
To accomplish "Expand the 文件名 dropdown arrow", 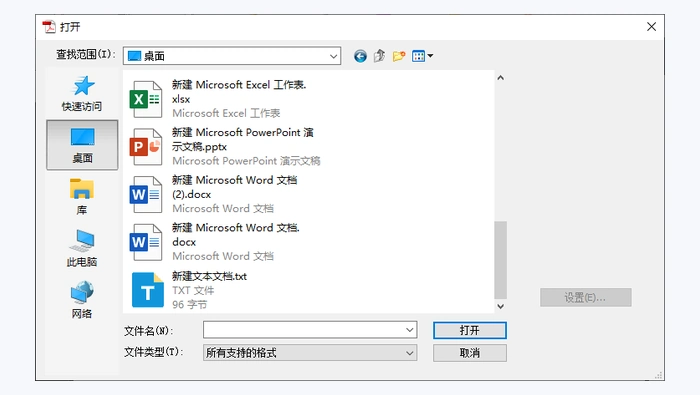I will tap(409, 330).
